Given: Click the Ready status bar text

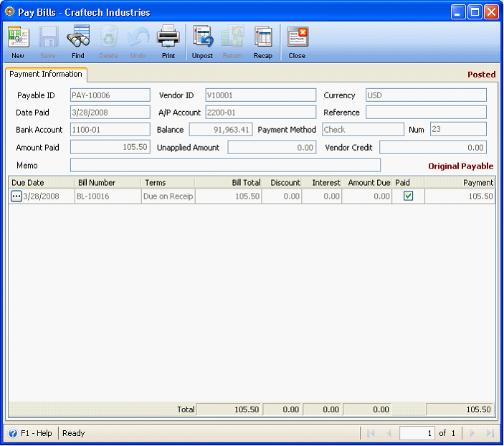Looking at the screenshot, I should 74,433.
